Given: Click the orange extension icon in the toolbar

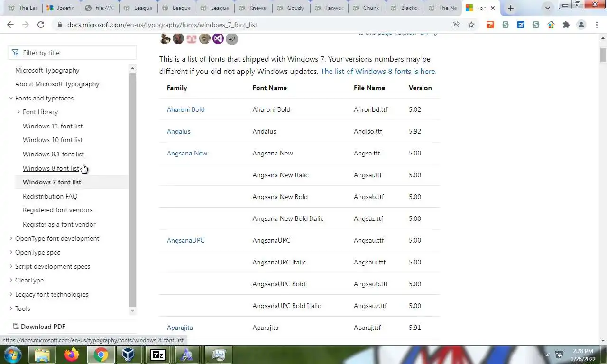Looking at the screenshot, I should click(490, 25).
